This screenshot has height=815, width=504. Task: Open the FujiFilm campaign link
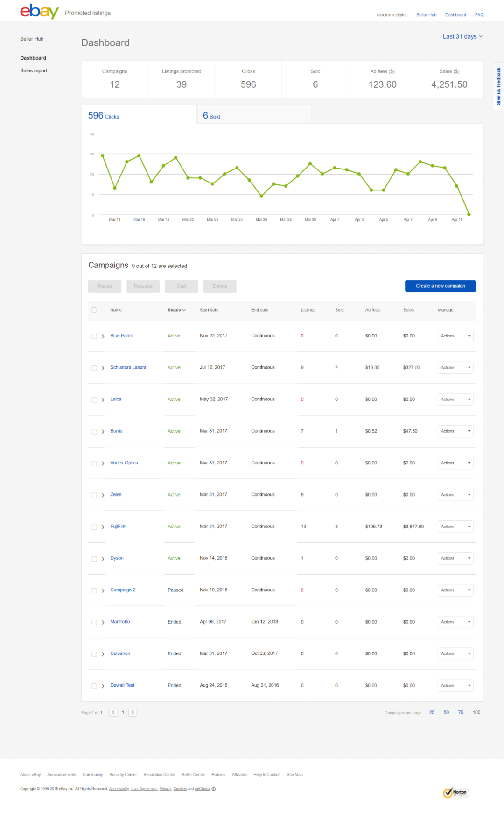coord(119,526)
